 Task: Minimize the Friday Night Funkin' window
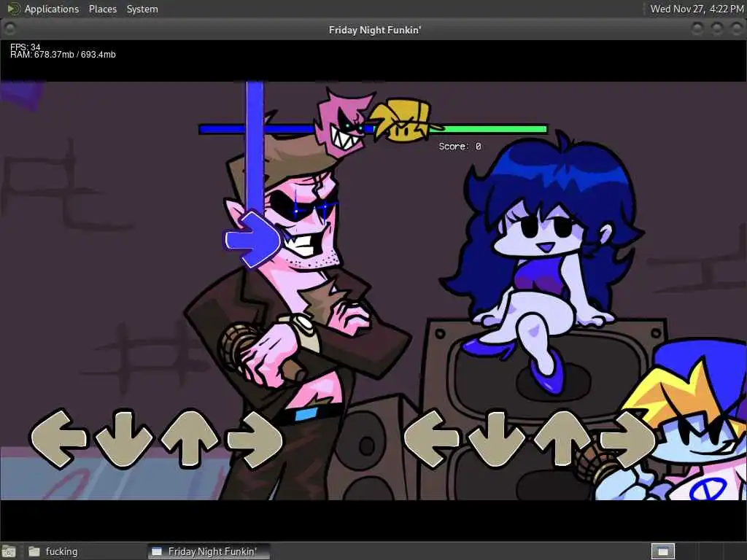pyautogui.click(x=697, y=29)
